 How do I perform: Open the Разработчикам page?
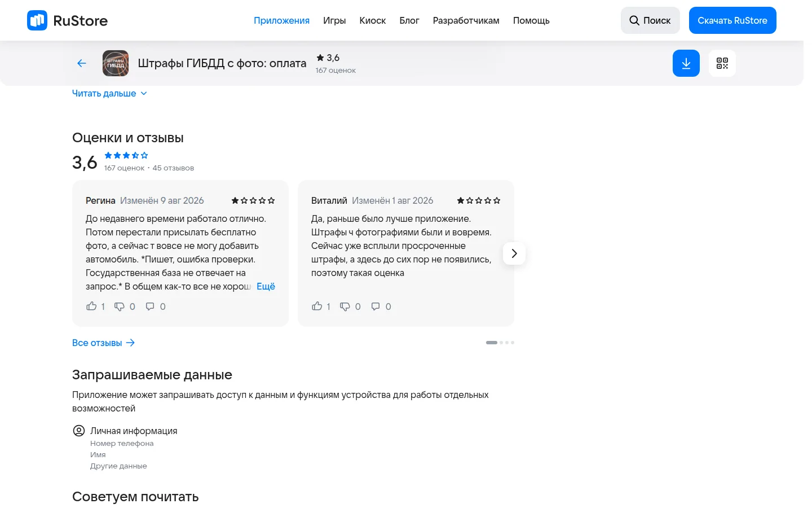pyautogui.click(x=466, y=20)
